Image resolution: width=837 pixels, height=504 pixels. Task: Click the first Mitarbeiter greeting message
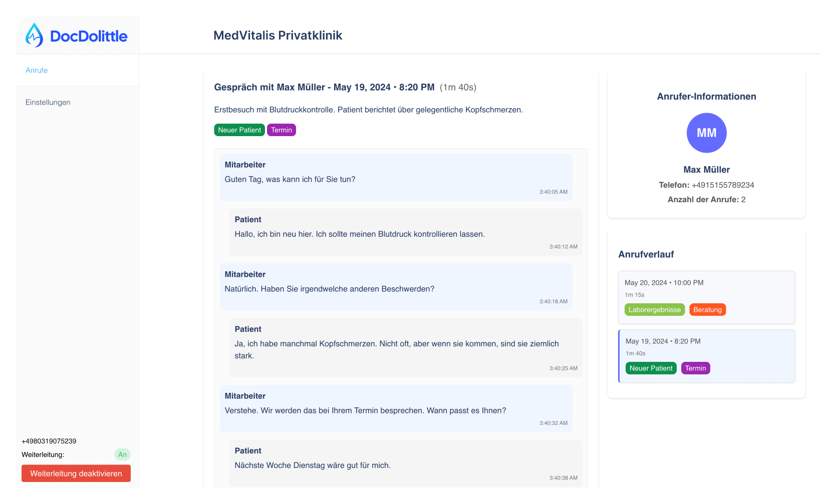[x=396, y=178]
